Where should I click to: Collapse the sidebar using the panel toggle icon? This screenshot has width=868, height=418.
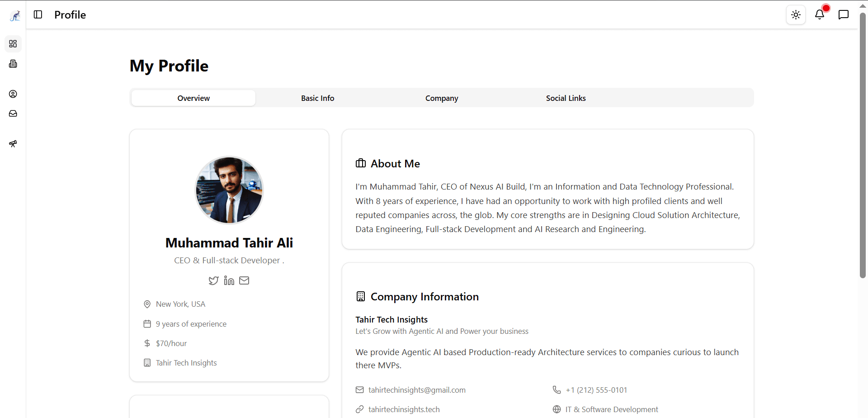38,14
